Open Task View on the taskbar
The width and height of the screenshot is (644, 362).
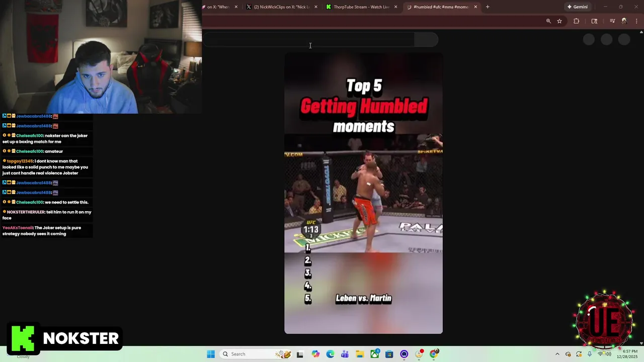click(x=300, y=354)
